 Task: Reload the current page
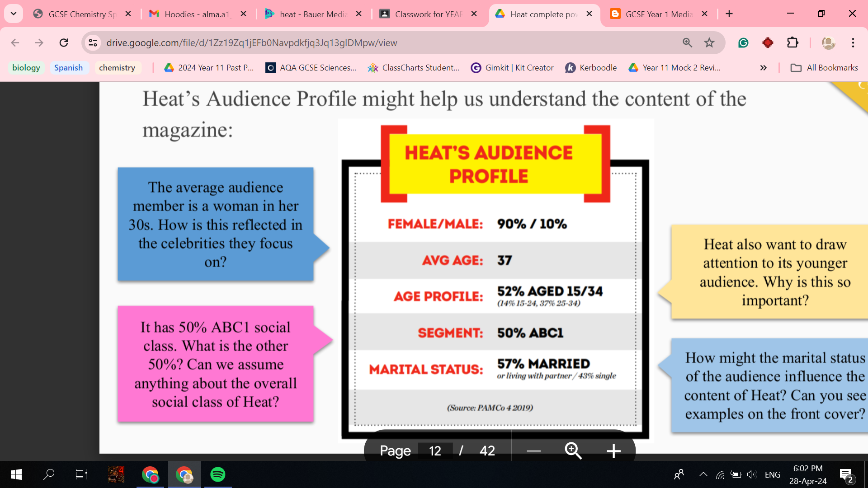(64, 42)
